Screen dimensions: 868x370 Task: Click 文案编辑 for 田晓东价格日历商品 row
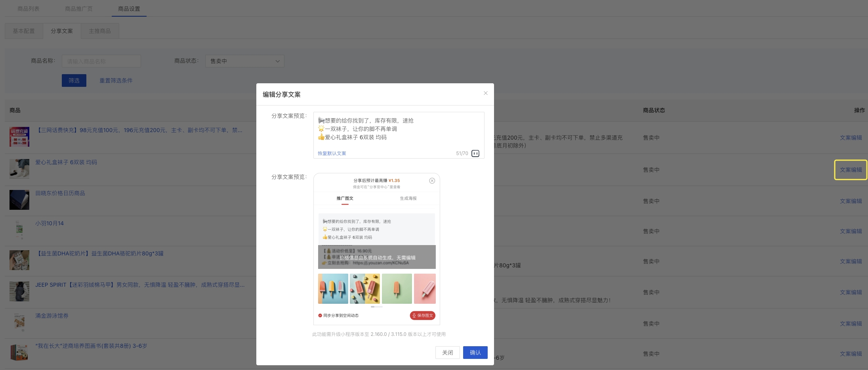tap(851, 201)
